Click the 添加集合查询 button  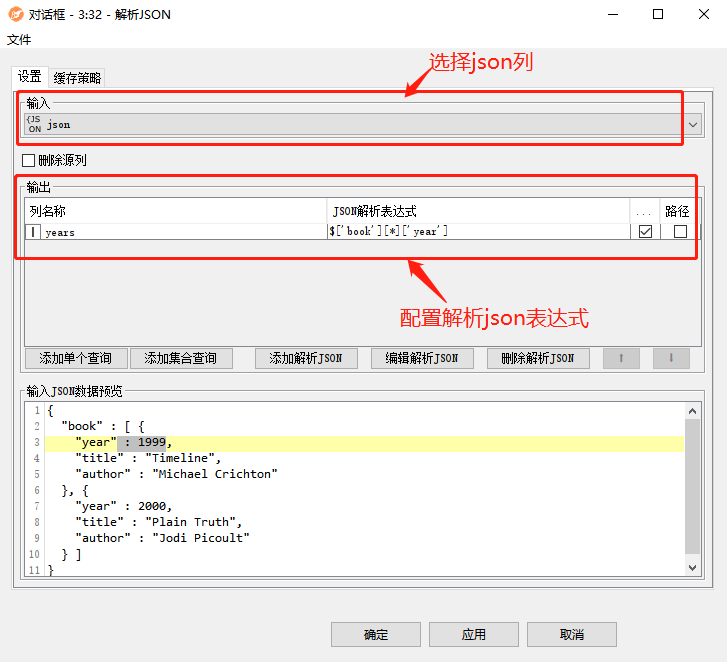(181, 358)
